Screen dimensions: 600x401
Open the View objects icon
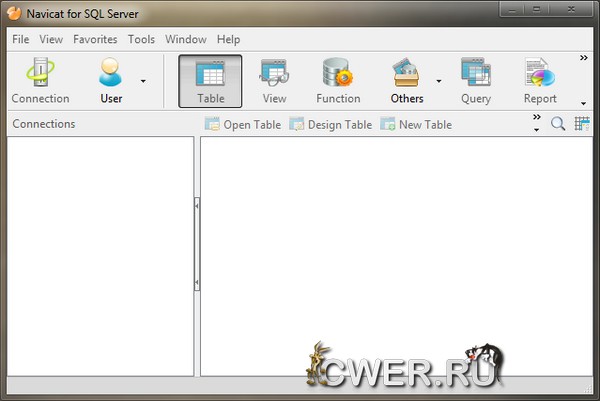[274, 80]
